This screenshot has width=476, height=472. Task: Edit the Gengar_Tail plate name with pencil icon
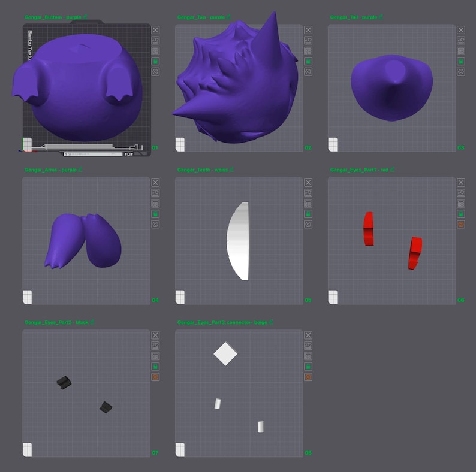coord(381,17)
